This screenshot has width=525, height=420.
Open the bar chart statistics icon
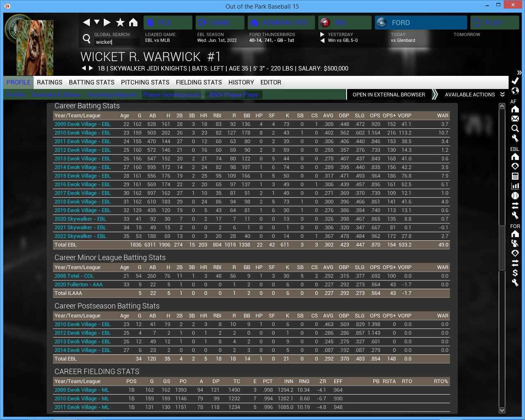[x=515, y=186]
